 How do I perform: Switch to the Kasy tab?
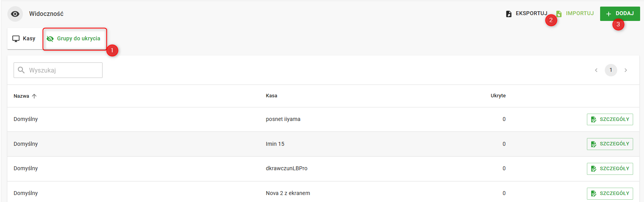(24, 39)
